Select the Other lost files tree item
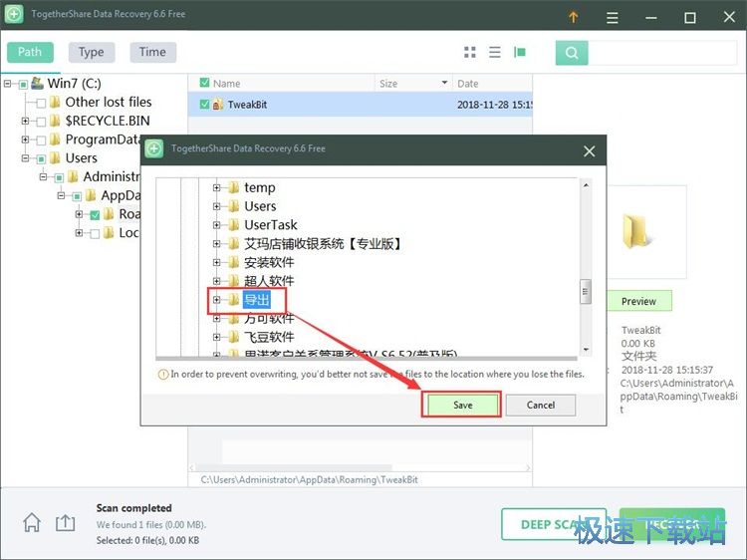 (x=109, y=102)
